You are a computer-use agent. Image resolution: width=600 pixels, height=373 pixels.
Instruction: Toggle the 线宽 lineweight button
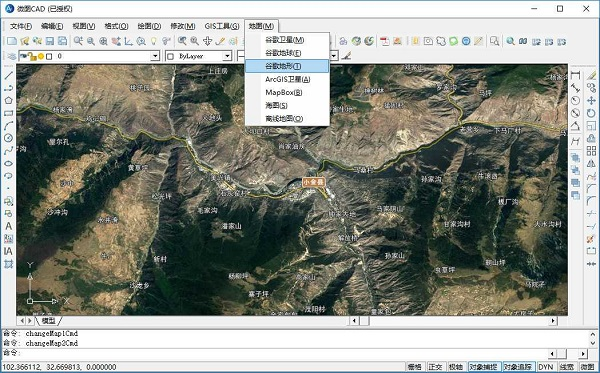click(x=567, y=367)
